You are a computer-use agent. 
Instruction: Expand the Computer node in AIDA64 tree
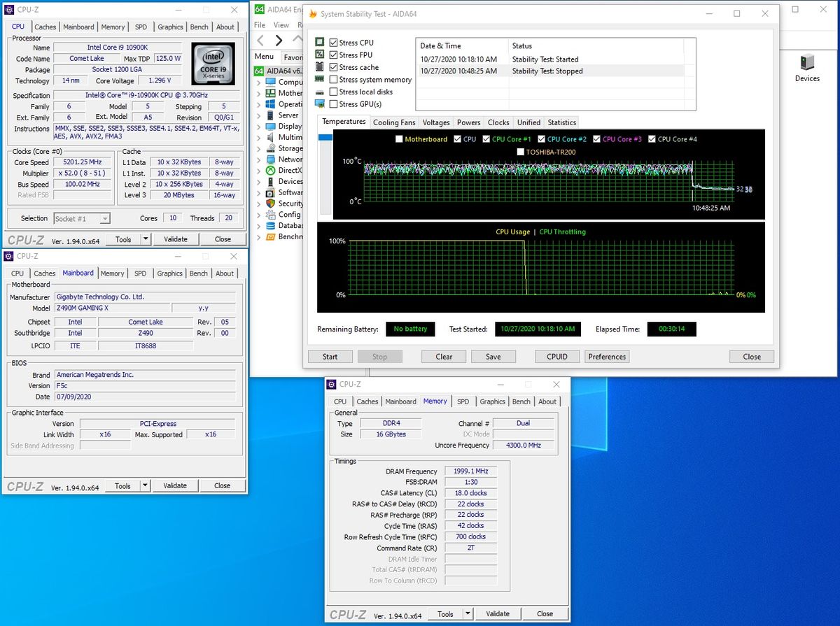[258, 82]
